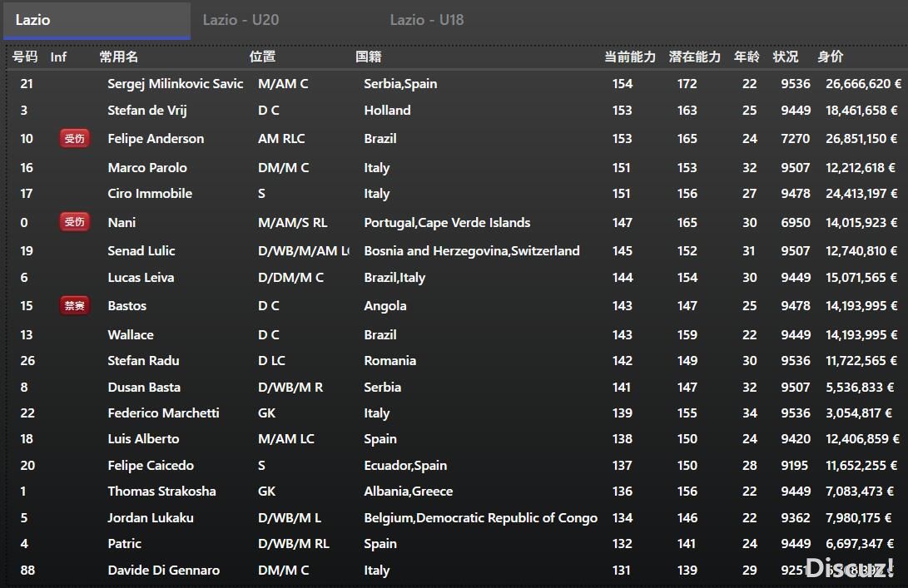Switch to the Lazio - U18 tab
The image size is (908, 588).
(x=427, y=20)
